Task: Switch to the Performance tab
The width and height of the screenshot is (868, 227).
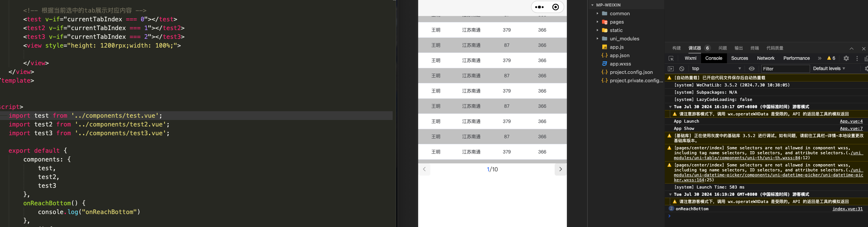Action: click(x=796, y=58)
